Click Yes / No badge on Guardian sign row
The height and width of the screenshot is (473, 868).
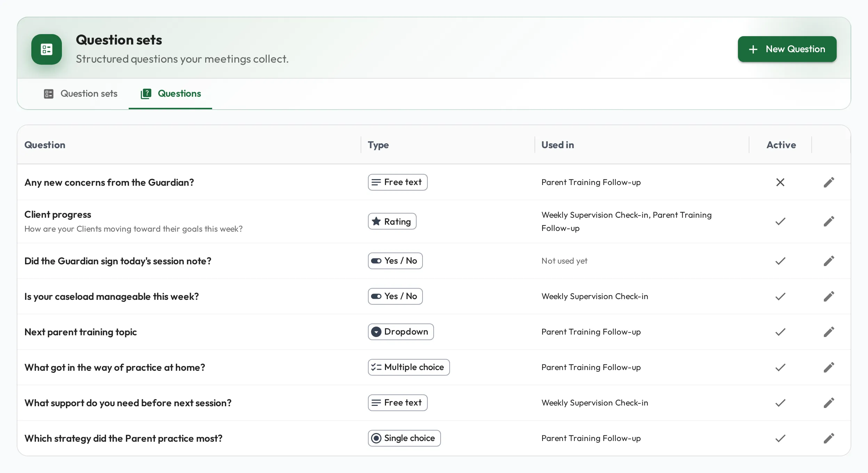[x=395, y=261]
